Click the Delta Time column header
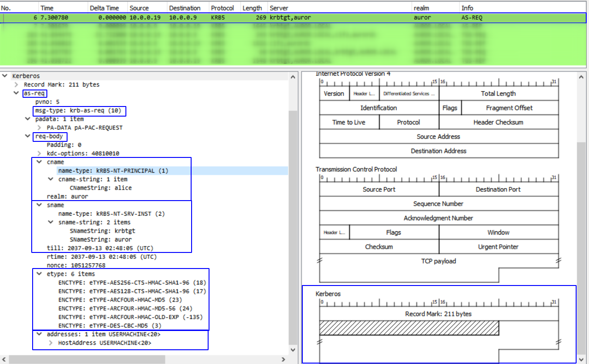The image size is (589, 364). 107,8
